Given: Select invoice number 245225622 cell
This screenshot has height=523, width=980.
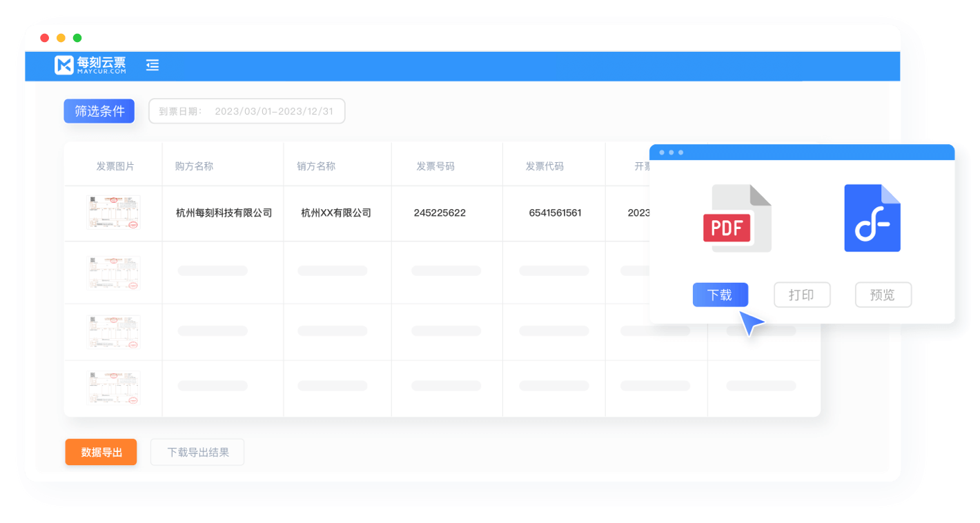Looking at the screenshot, I should [440, 213].
